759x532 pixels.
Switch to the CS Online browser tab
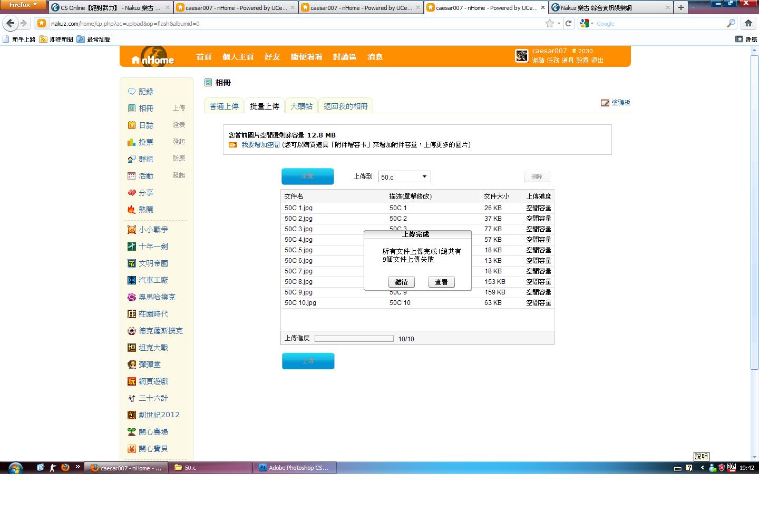pyautogui.click(x=111, y=7)
